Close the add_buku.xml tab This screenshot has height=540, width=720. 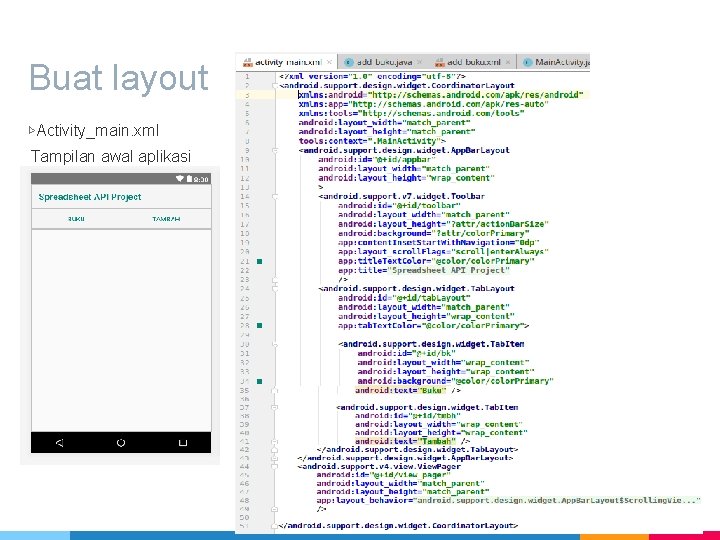[508, 62]
